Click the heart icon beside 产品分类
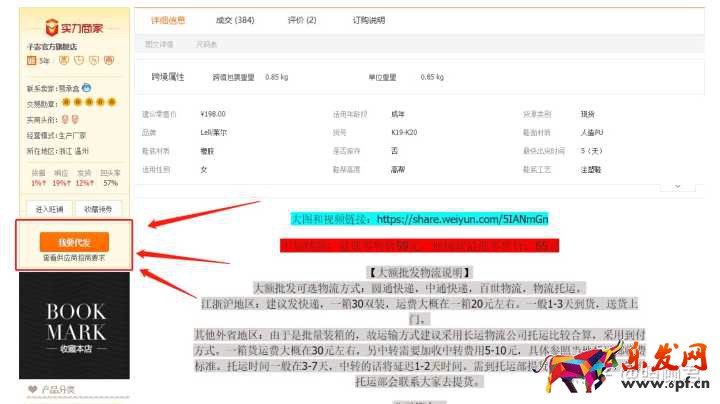720x404 pixels. point(32,389)
